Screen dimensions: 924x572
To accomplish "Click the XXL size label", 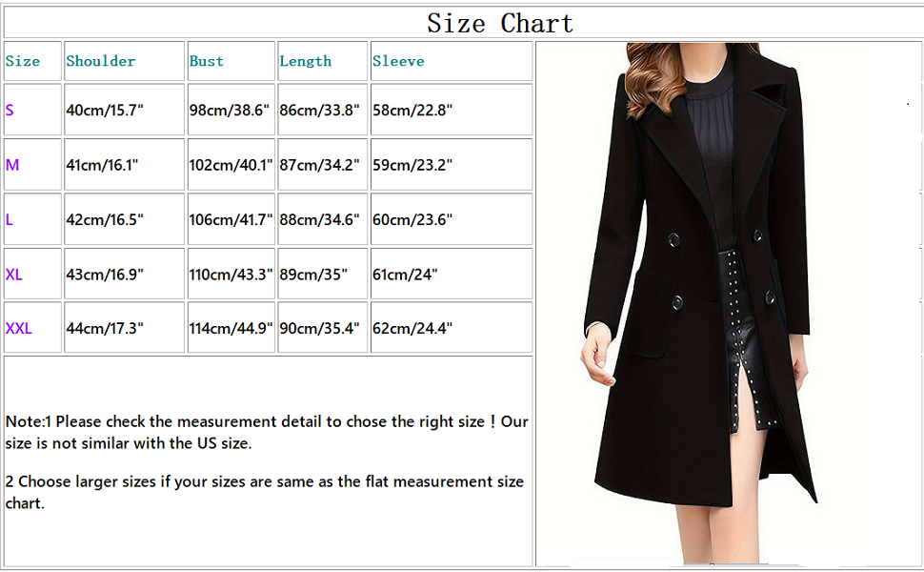I will coord(18,328).
